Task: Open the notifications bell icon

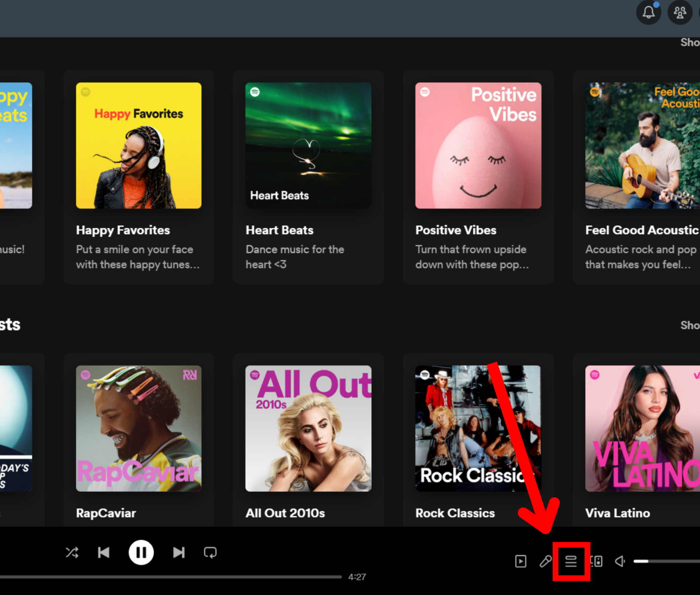Action: click(648, 13)
